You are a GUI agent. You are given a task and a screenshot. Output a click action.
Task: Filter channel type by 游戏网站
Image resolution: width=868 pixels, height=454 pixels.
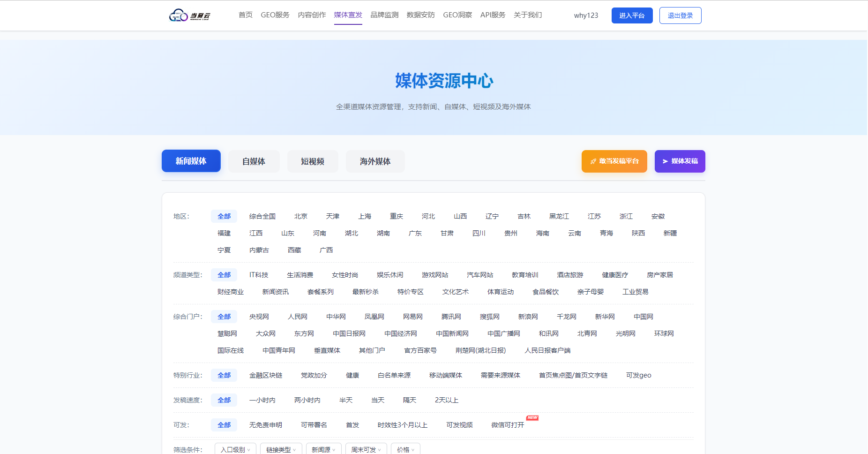coord(435,275)
